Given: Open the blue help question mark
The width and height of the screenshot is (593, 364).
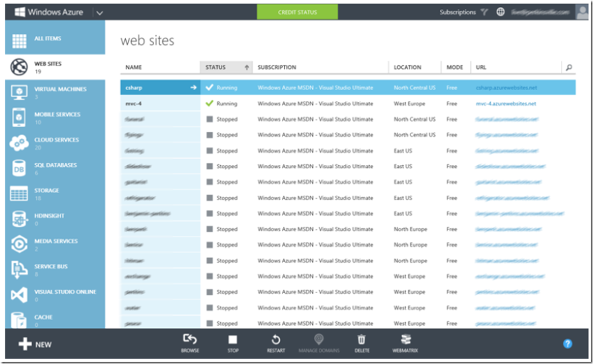Looking at the screenshot, I should pos(568,344).
